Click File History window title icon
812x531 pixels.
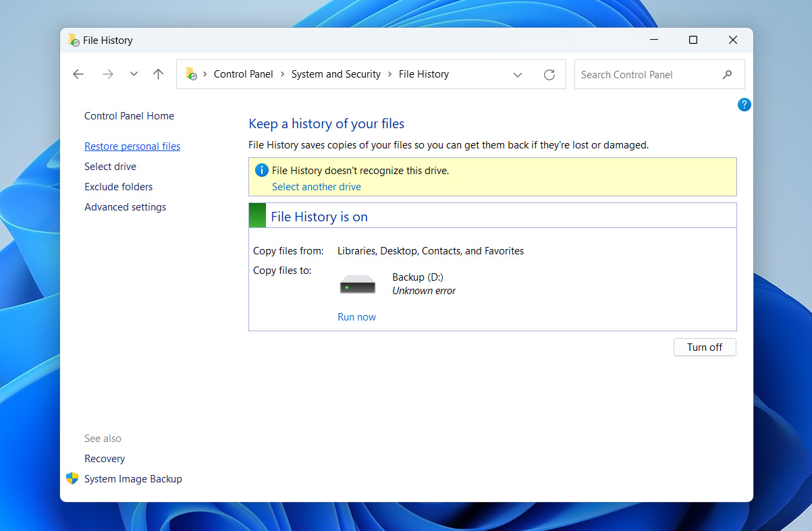(74, 40)
